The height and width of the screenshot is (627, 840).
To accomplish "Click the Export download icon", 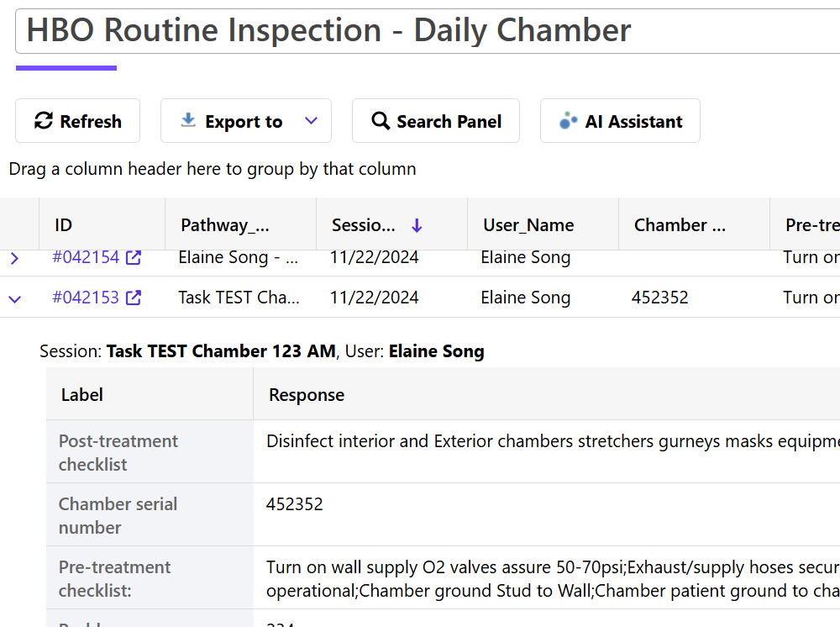I will click(186, 120).
